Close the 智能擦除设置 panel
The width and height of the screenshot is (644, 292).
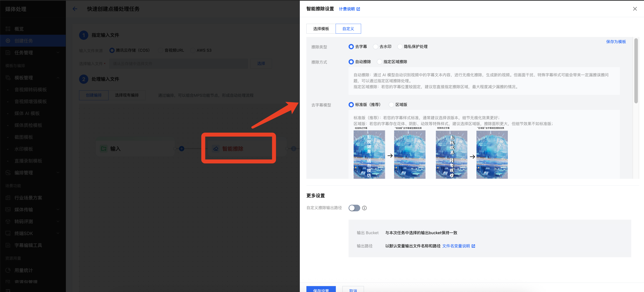coord(635,9)
